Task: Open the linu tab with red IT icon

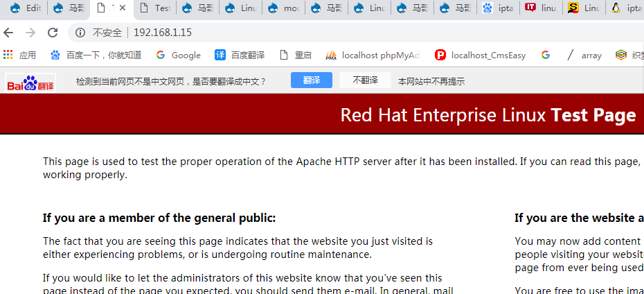Action: click(541, 8)
